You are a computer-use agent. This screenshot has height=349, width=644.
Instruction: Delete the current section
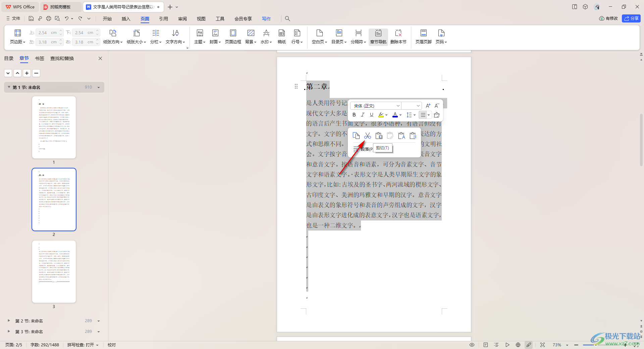pos(398,37)
